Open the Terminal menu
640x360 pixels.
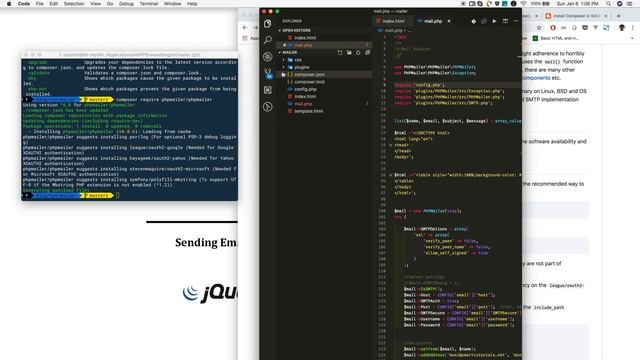tap(149, 4)
